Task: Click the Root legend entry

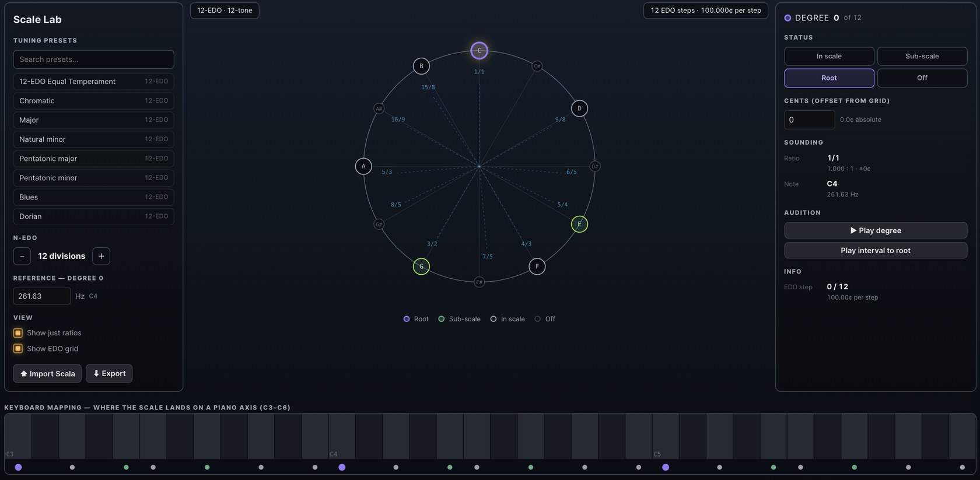Action: coord(416,319)
